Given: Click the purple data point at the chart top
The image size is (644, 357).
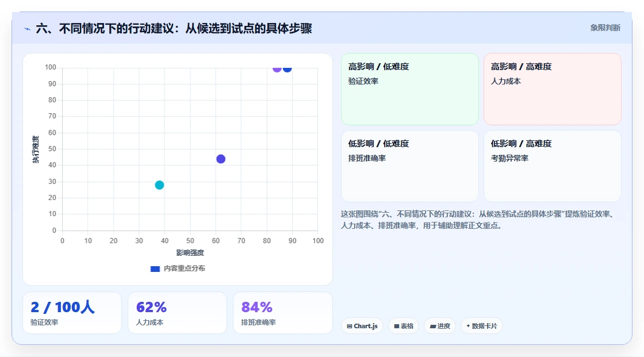Looking at the screenshot, I should (277, 69).
